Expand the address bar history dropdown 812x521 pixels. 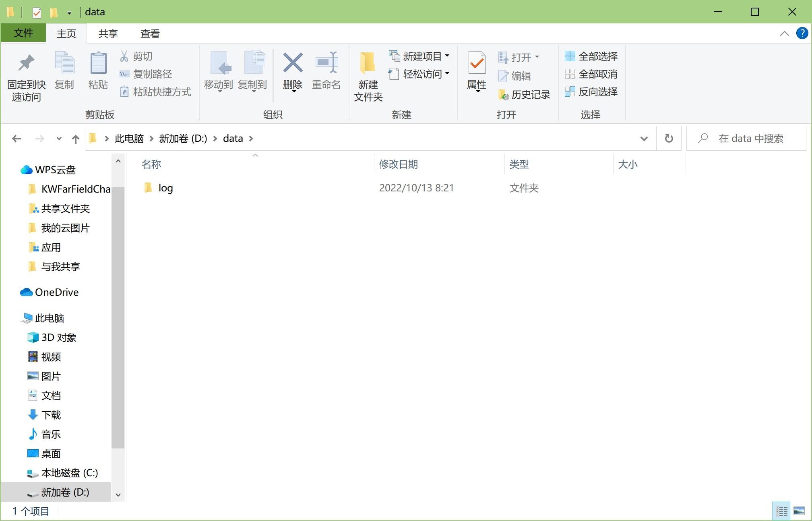644,139
